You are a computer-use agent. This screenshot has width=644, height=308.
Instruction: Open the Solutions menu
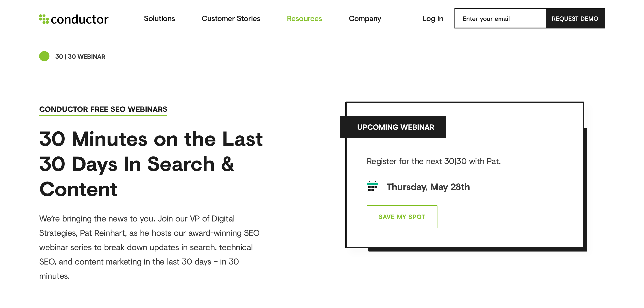(159, 19)
